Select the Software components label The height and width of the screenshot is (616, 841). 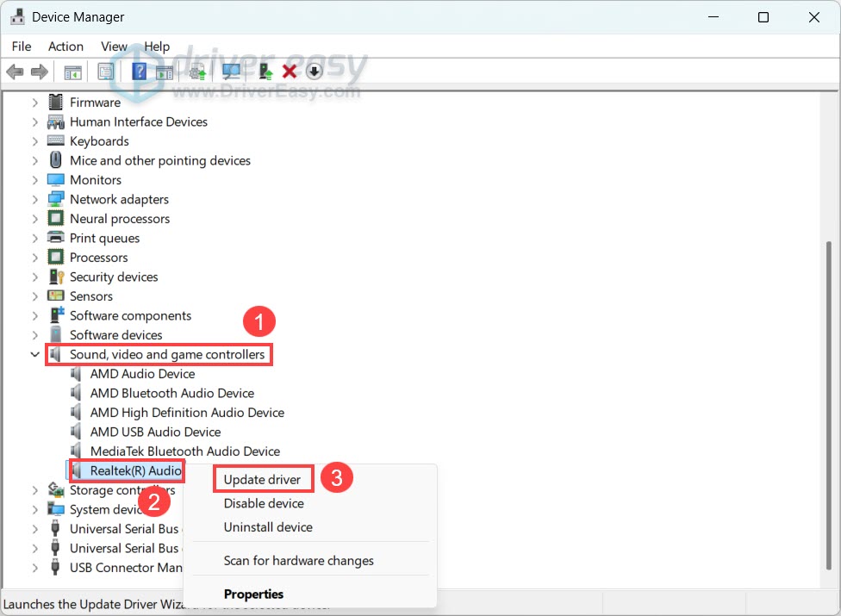click(130, 315)
